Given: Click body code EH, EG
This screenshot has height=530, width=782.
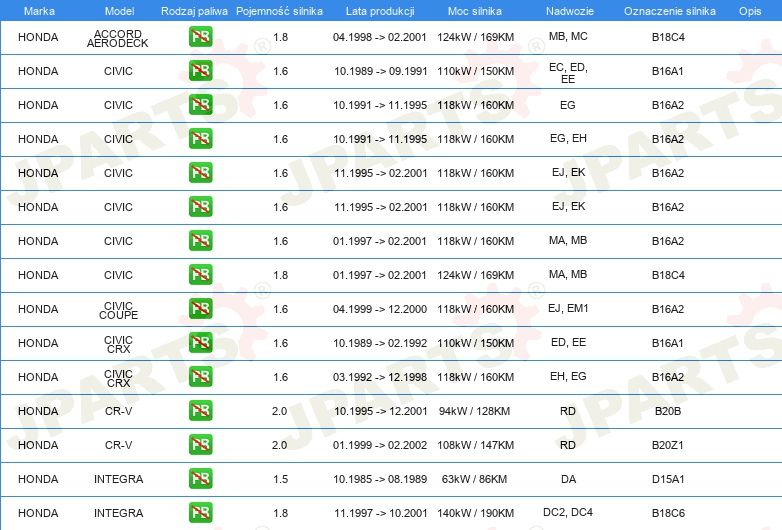Looking at the screenshot, I should click(568, 376).
